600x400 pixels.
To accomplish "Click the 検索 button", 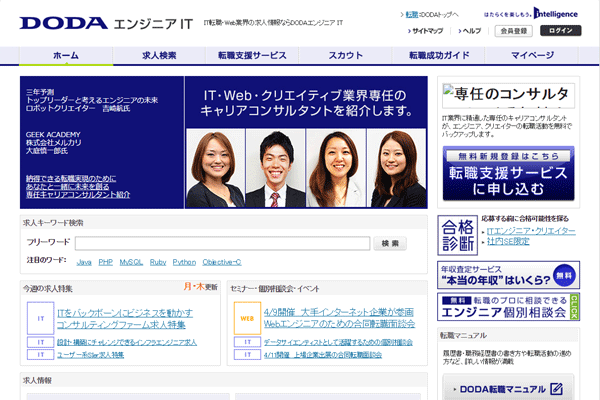I will pyautogui.click(x=390, y=243).
